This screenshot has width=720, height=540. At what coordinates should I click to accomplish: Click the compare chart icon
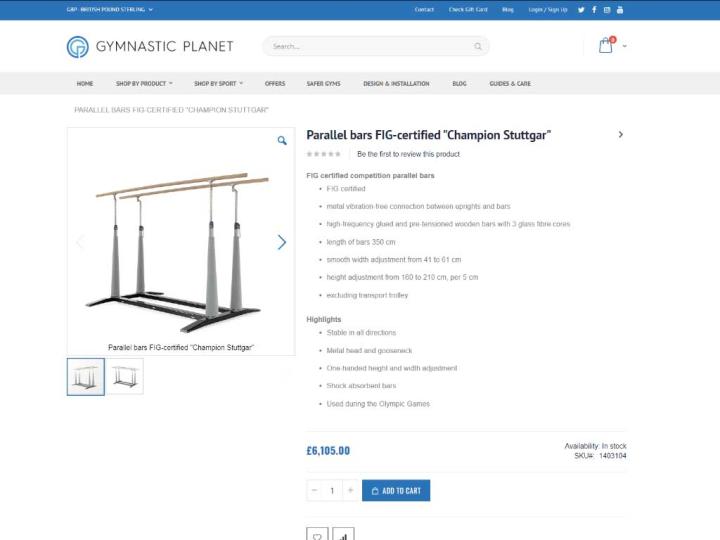[x=343, y=534]
